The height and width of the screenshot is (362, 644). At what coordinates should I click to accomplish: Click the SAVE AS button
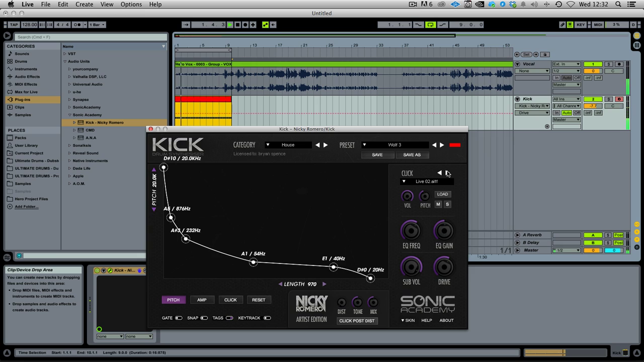tap(412, 155)
